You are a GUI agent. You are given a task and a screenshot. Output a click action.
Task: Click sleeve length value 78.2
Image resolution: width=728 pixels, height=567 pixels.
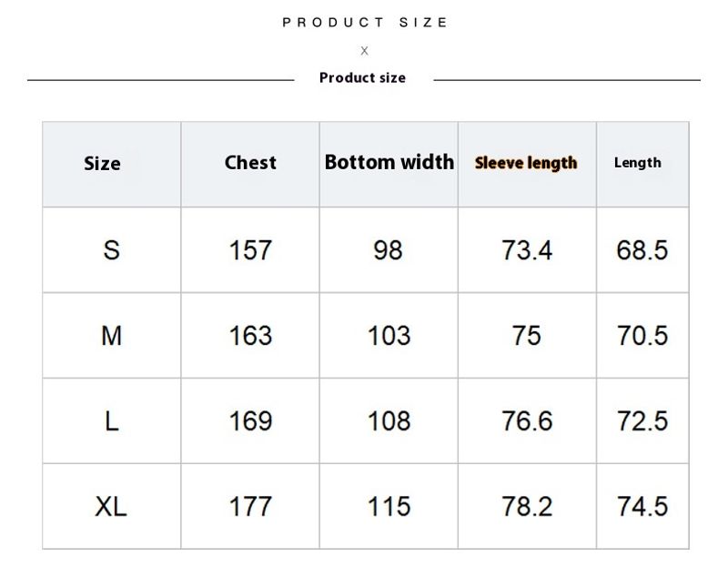[x=527, y=507]
